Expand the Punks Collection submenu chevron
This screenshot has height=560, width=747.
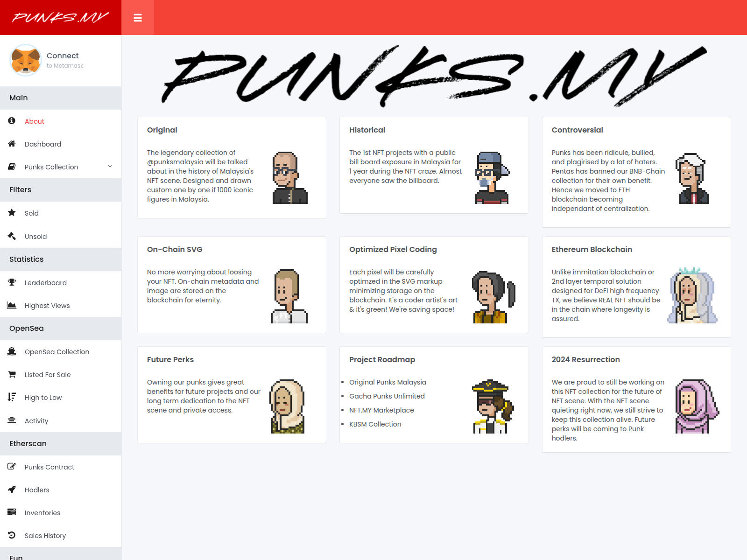point(110,167)
